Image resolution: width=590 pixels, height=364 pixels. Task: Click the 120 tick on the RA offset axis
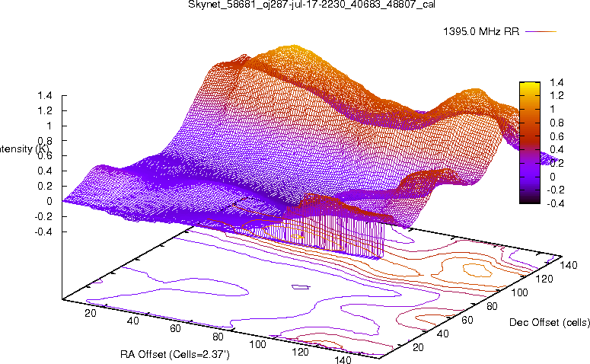point(300,352)
